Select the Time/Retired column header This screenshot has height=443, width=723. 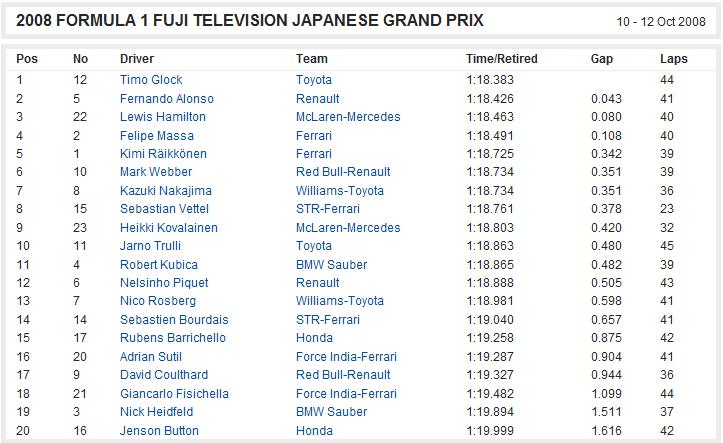pyautogui.click(x=502, y=59)
